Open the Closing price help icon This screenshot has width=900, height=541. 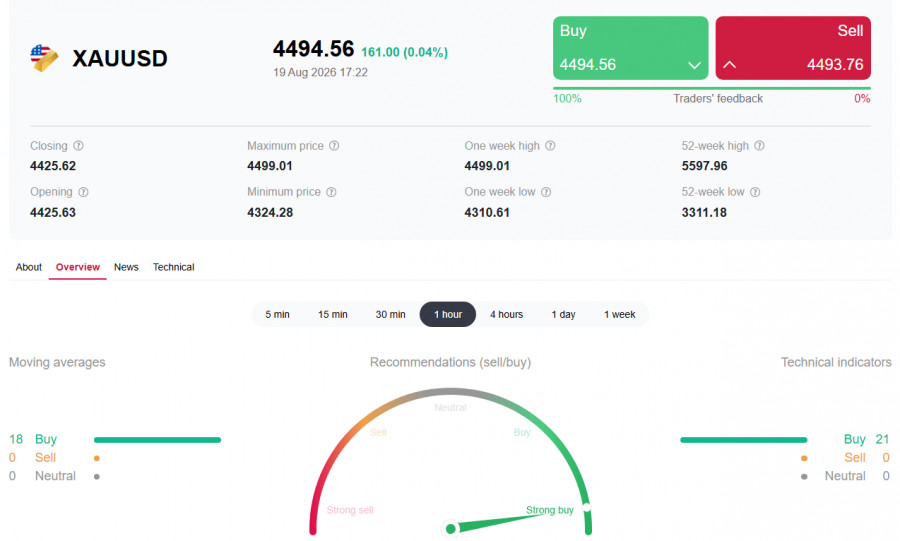[79, 146]
